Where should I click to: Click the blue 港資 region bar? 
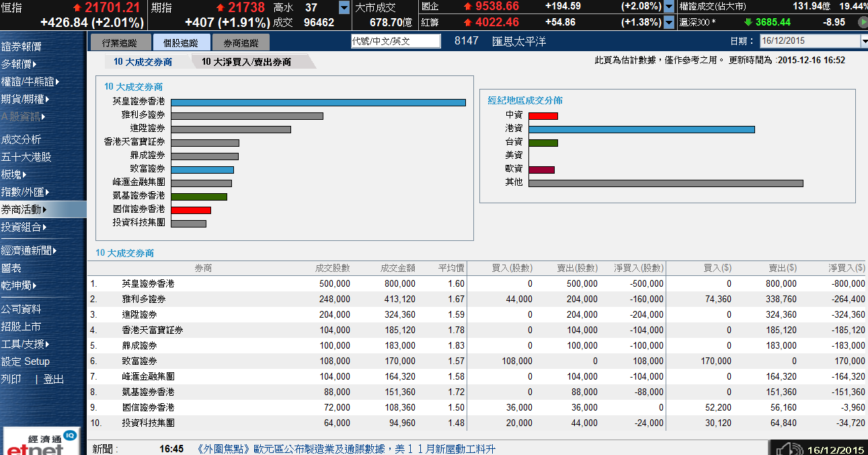(x=642, y=129)
